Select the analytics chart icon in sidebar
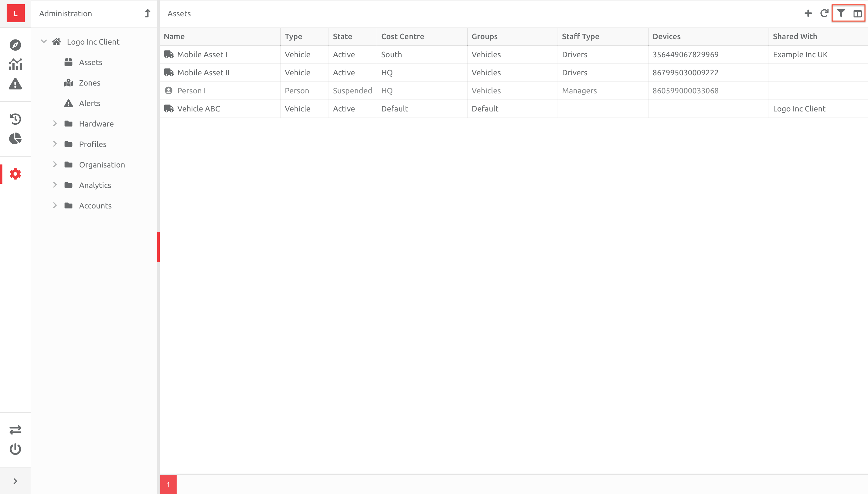 [15, 64]
